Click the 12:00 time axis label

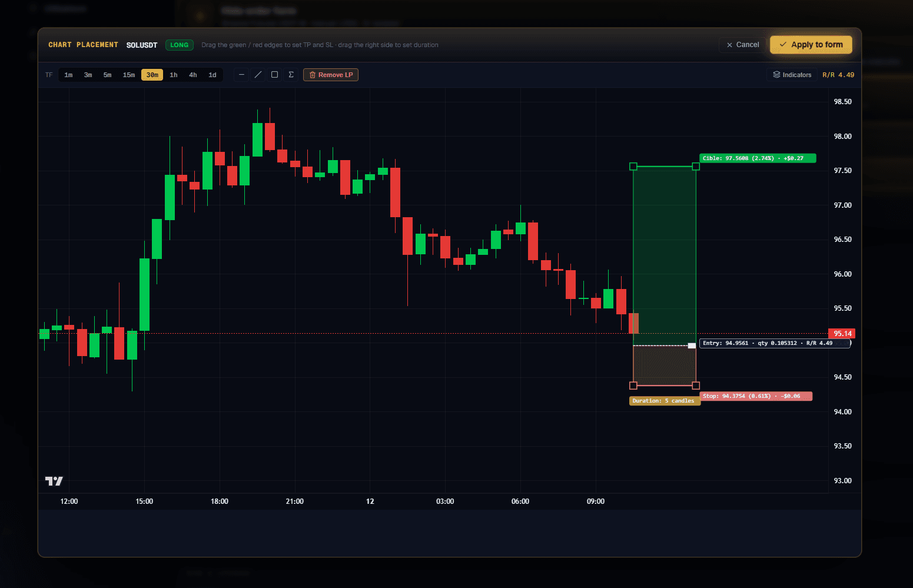click(x=69, y=501)
